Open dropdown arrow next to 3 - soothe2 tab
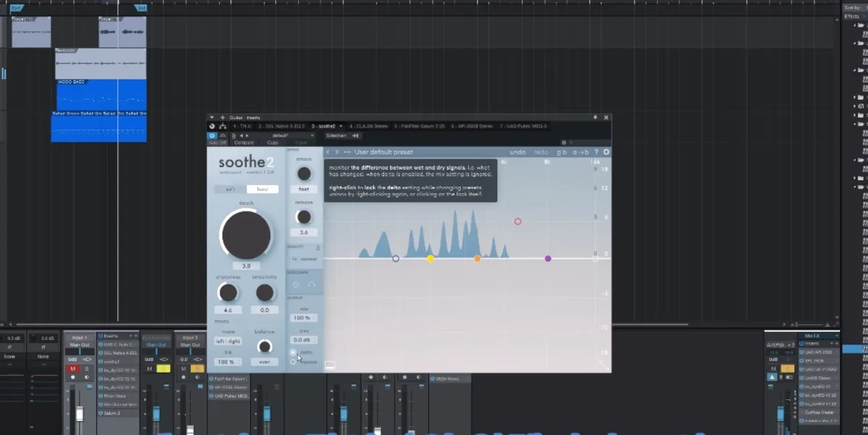868x435 pixels. (341, 126)
